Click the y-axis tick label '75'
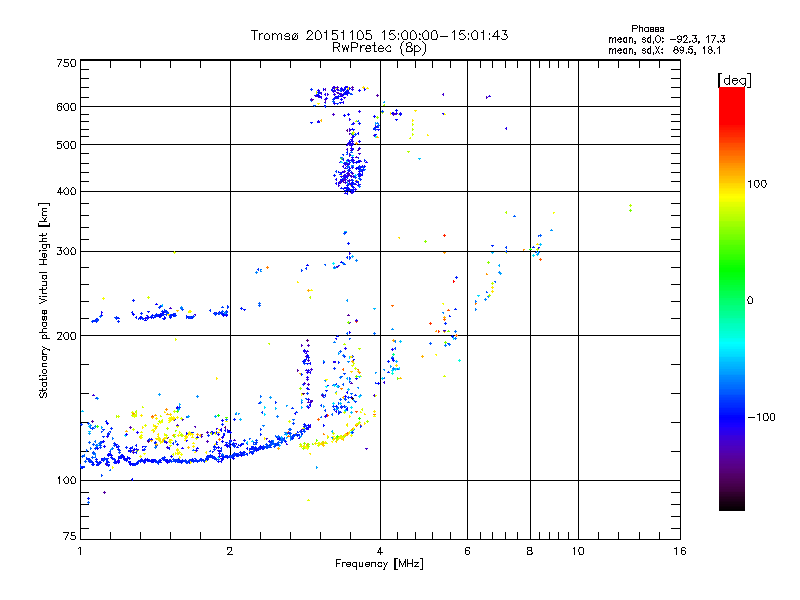Image resolution: width=800 pixels, height=600 pixels. point(70,536)
